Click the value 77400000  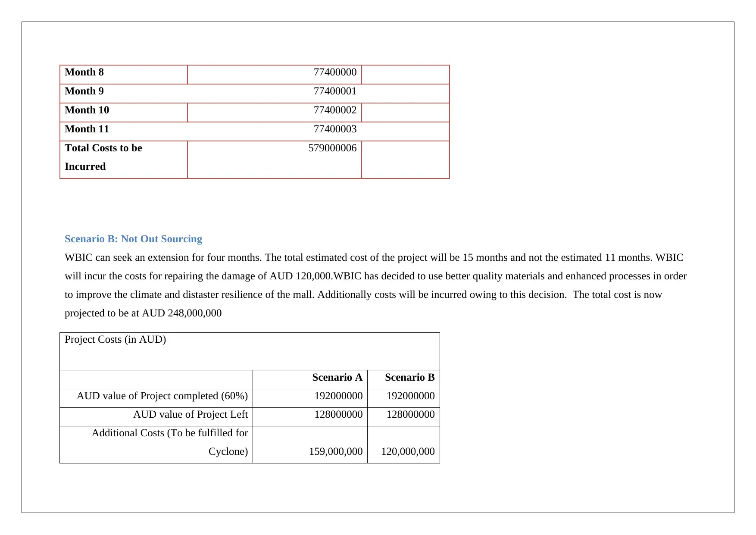pos(335,72)
